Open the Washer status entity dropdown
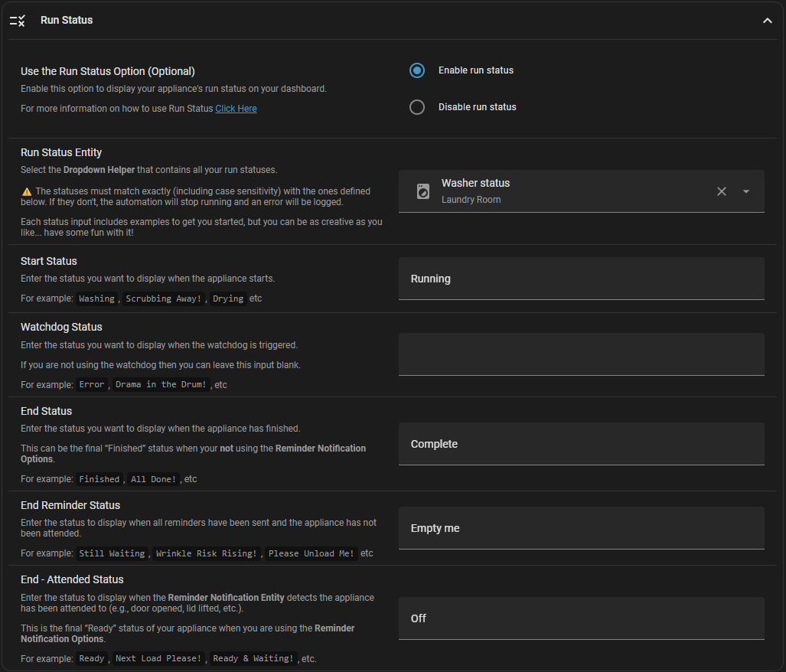 pos(746,191)
